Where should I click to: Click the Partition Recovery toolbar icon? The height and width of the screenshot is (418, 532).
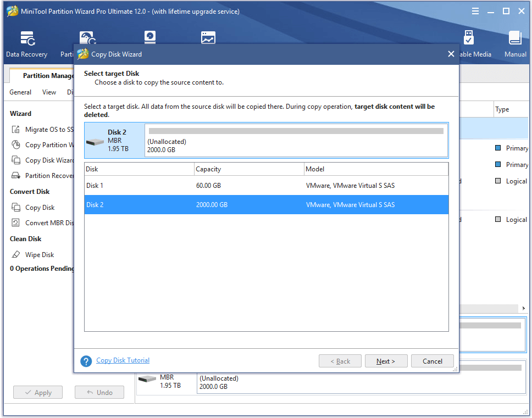click(87, 38)
